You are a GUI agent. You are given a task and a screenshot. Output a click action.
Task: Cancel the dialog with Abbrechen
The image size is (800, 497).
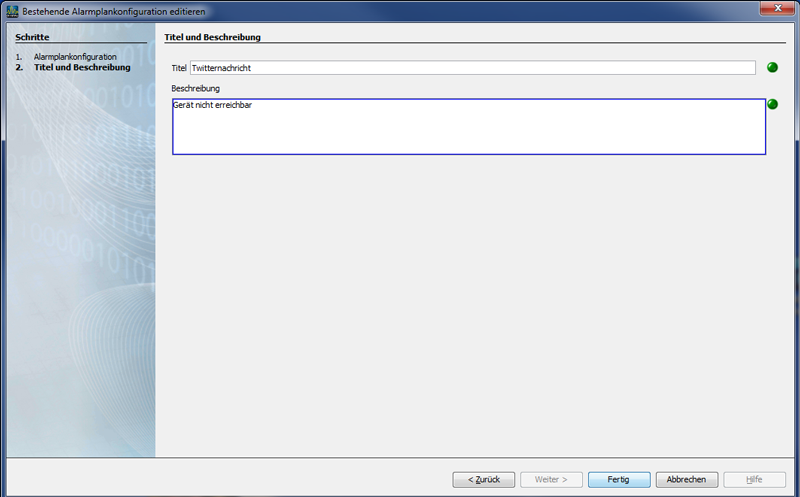687,479
